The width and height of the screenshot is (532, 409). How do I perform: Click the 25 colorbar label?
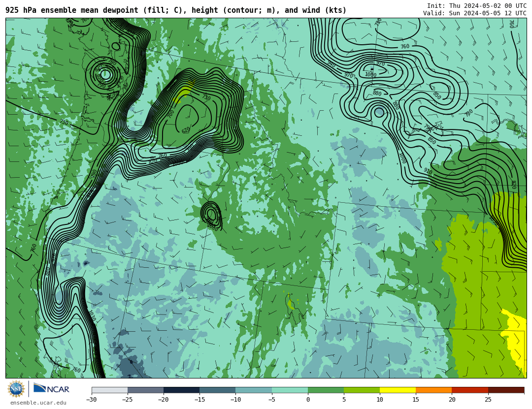pyautogui.click(x=488, y=400)
